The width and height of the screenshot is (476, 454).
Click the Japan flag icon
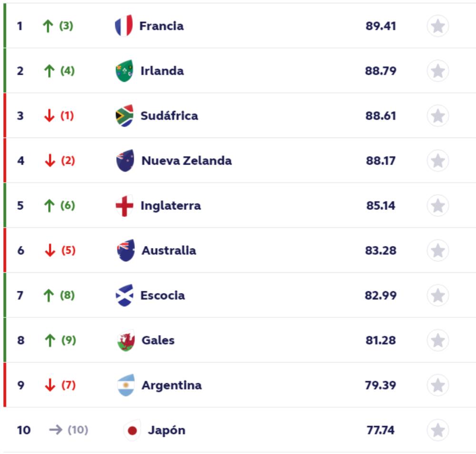point(132,431)
